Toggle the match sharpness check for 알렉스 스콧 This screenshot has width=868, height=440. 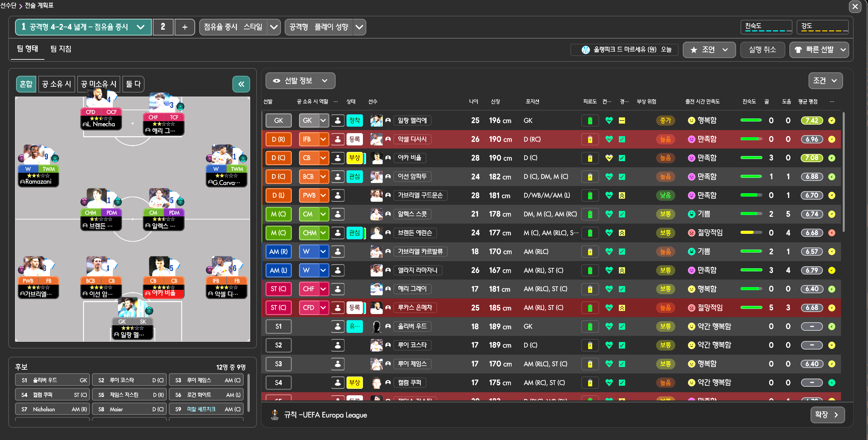click(622, 214)
